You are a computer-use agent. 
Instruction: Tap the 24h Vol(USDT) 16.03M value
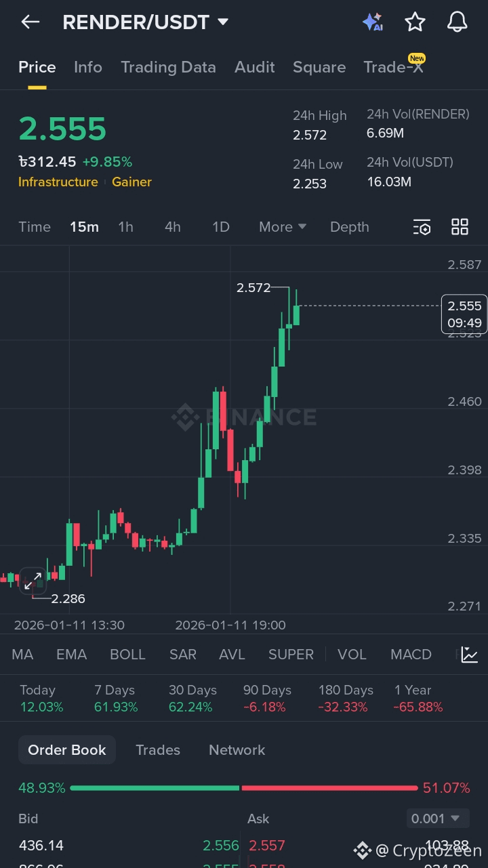click(389, 182)
